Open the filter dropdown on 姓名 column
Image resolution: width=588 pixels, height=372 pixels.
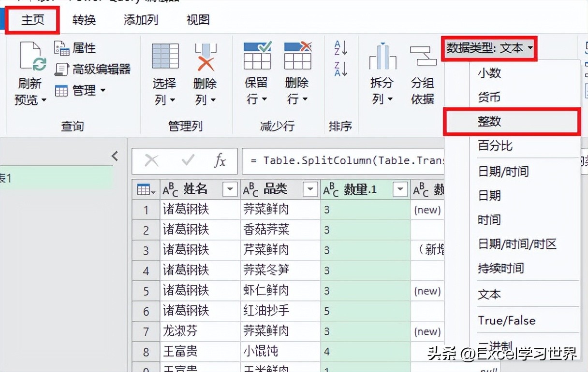(229, 189)
